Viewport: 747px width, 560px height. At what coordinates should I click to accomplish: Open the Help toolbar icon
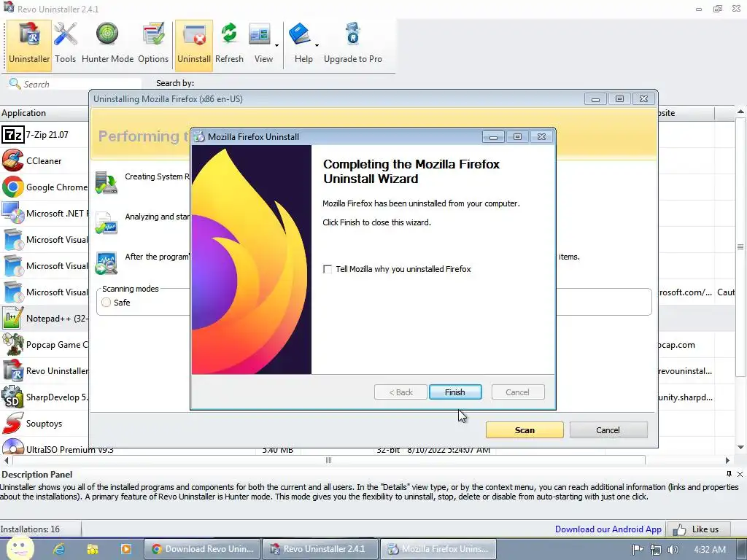(301, 44)
